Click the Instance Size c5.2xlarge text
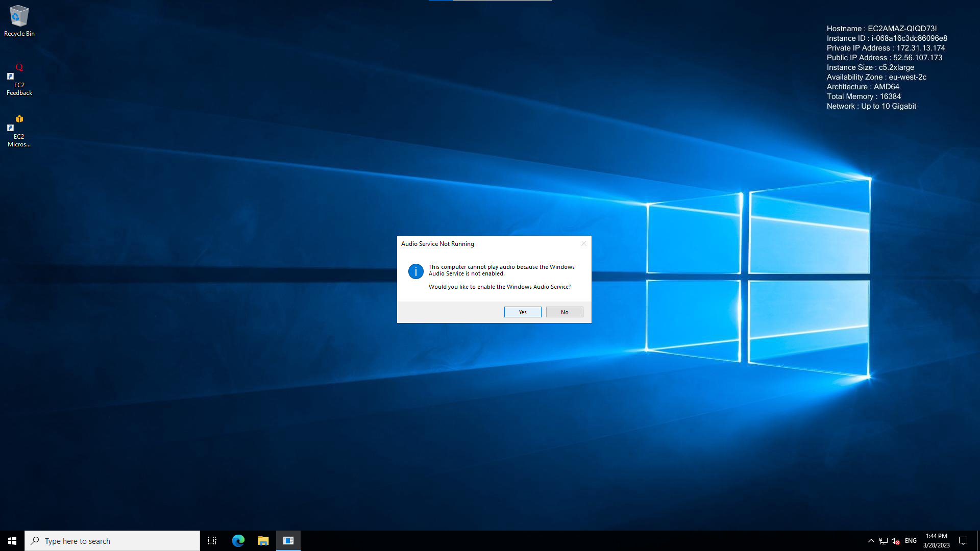Image resolution: width=980 pixels, height=551 pixels. (x=871, y=67)
